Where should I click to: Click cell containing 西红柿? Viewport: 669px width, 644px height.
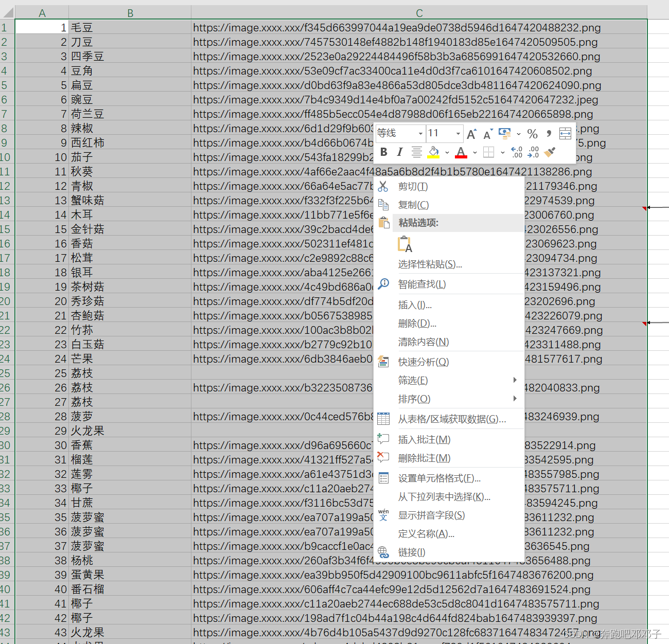[x=130, y=142]
